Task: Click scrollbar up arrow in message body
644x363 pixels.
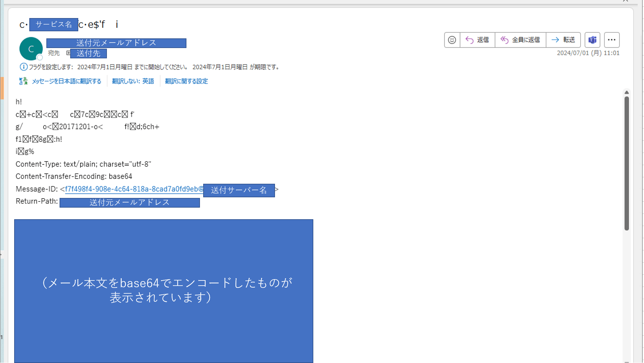Action: click(x=627, y=93)
